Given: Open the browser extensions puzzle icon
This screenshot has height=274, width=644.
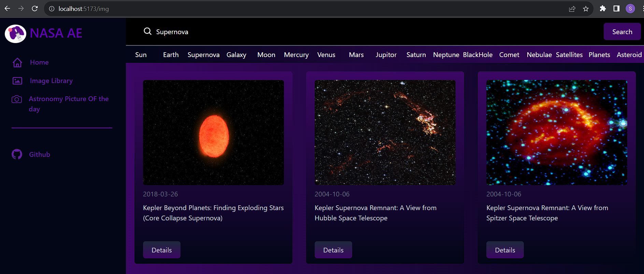Looking at the screenshot, I should [x=603, y=9].
